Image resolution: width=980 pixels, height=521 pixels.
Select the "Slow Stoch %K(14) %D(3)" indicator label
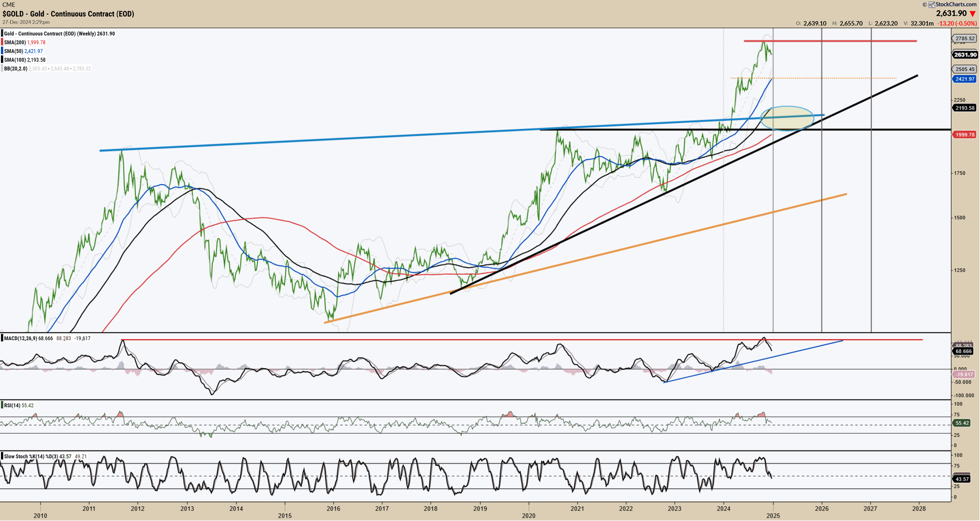click(31, 457)
